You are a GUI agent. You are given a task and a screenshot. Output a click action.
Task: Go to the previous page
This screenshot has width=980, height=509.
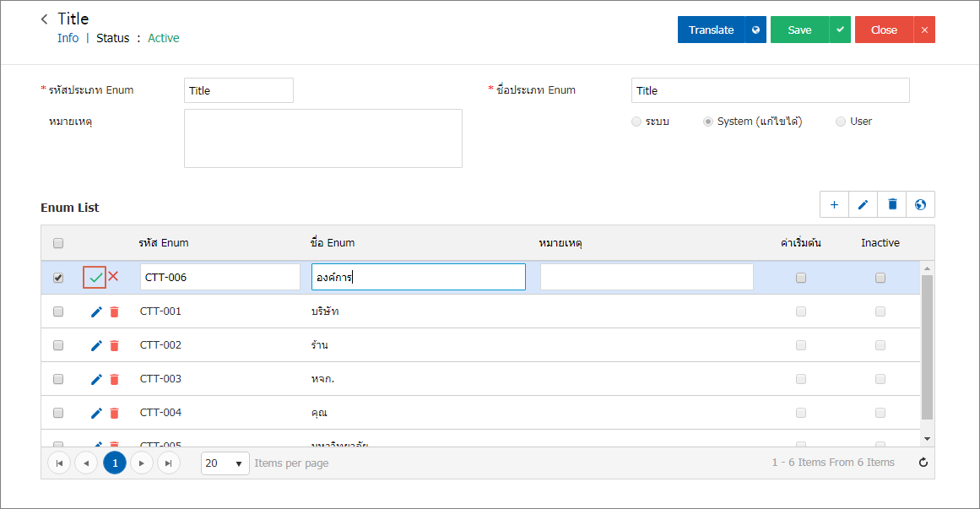[x=86, y=463]
